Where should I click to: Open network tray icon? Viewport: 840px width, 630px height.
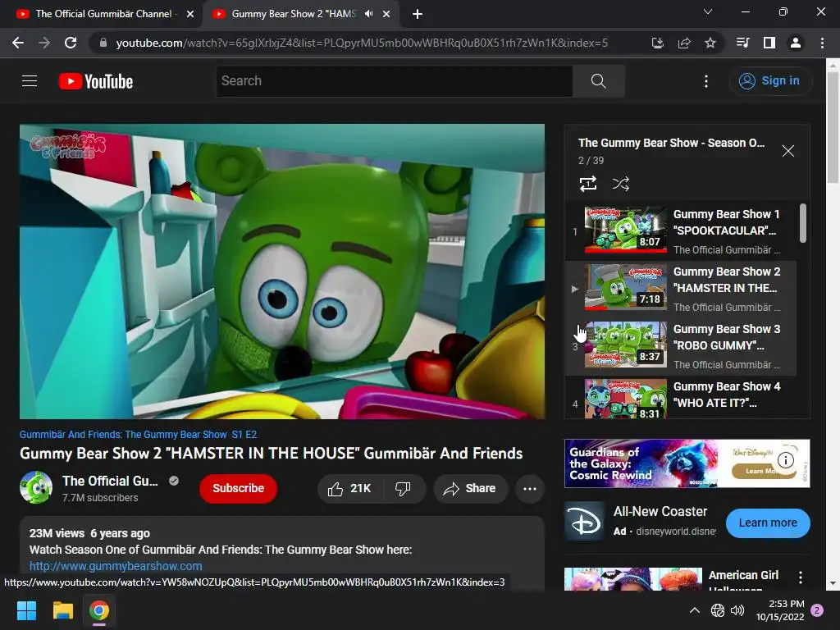(x=717, y=610)
